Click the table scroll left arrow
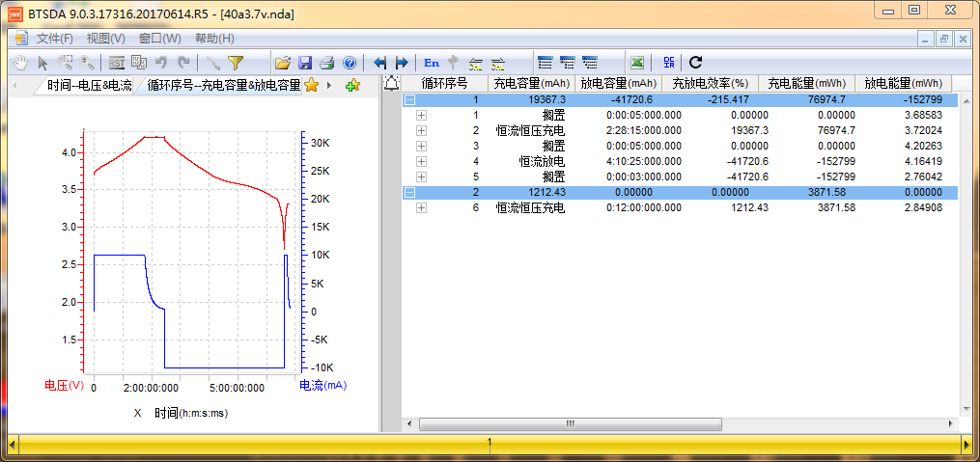Screen dimensions: 980x462 pos(410,424)
